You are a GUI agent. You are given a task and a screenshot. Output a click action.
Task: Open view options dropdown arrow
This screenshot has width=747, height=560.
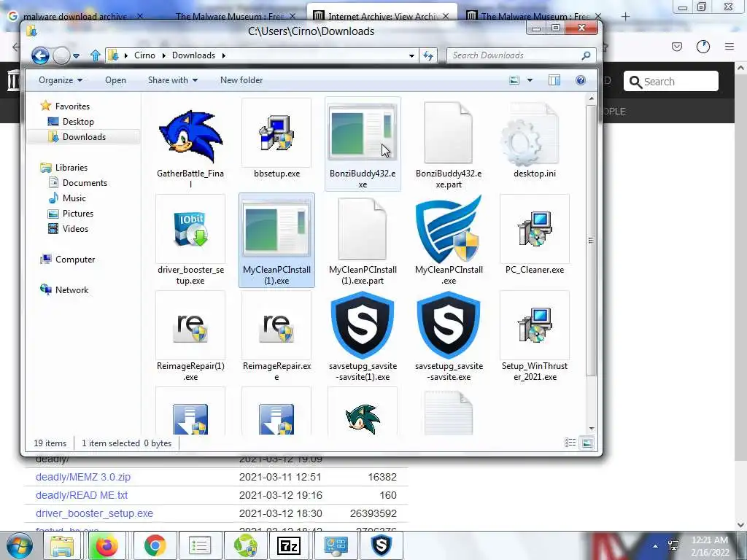[x=530, y=80]
